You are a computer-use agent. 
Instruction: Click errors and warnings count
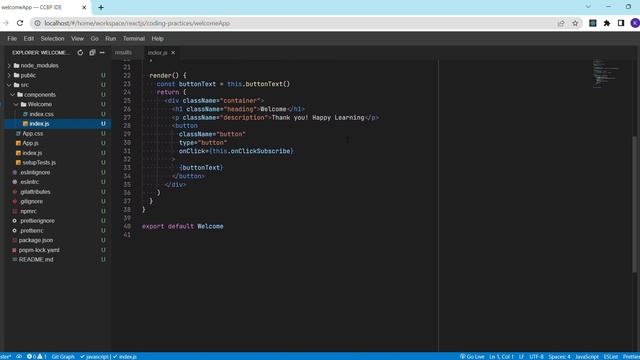pos(37,356)
